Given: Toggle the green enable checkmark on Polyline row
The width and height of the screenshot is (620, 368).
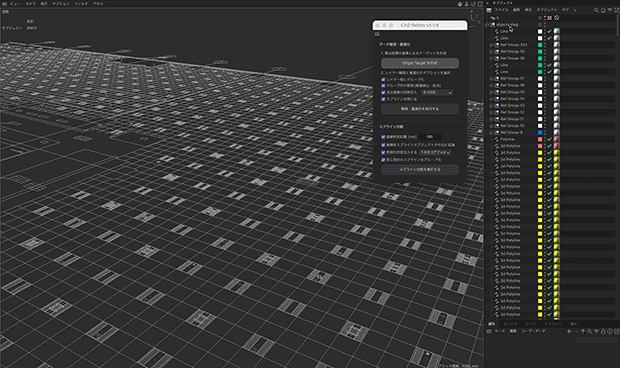Looking at the screenshot, I should click(x=549, y=139).
